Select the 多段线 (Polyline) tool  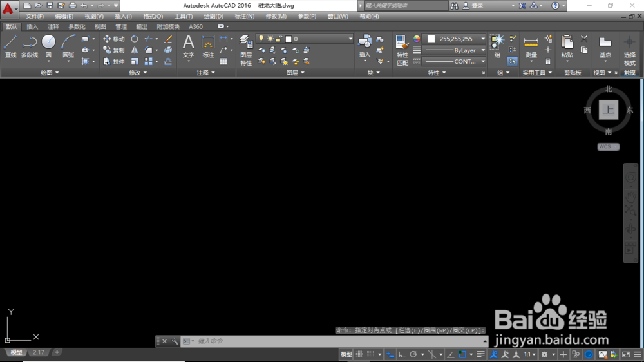pyautogui.click(x=30, y=46)
